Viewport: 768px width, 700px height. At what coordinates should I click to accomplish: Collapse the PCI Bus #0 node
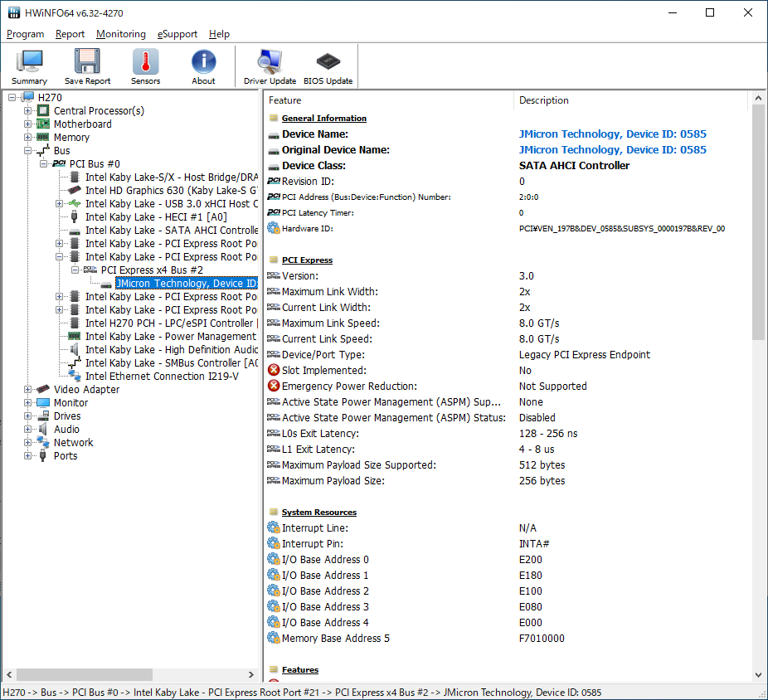(44, 163)
